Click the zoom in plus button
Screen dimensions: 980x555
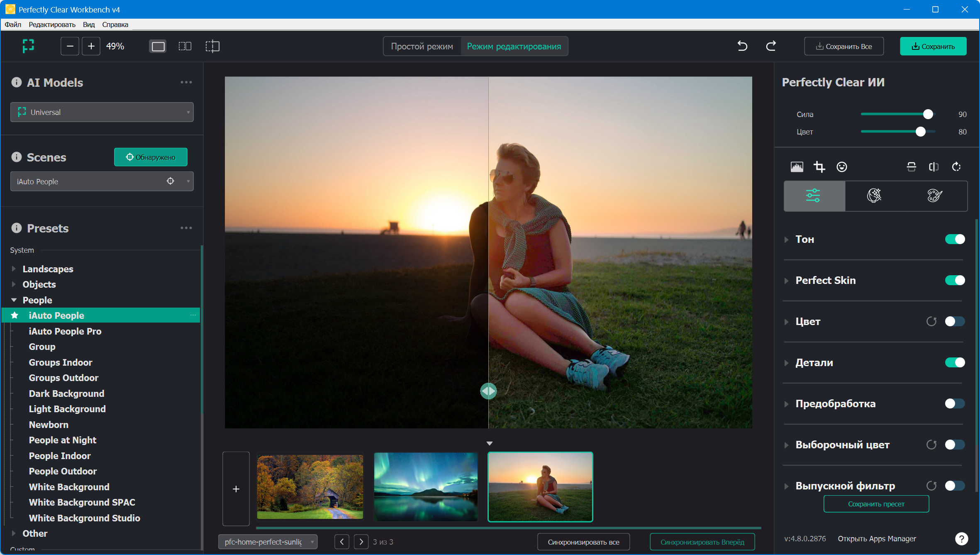[x=91, y=46]
